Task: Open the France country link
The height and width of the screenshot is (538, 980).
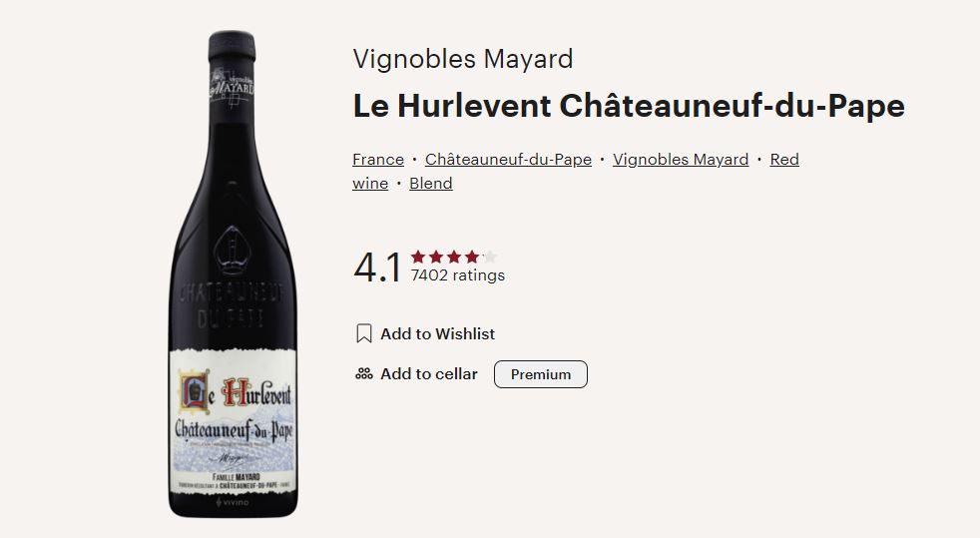Action: tap(378, 160)
